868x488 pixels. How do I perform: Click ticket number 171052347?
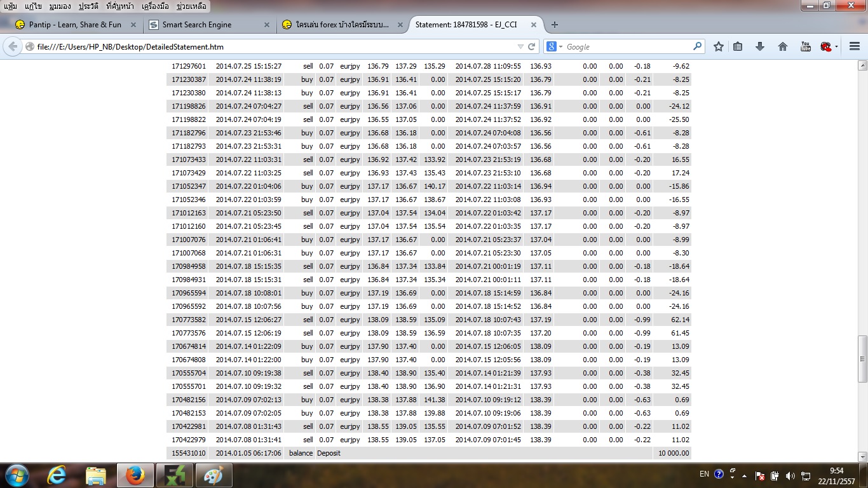point(189,186)
